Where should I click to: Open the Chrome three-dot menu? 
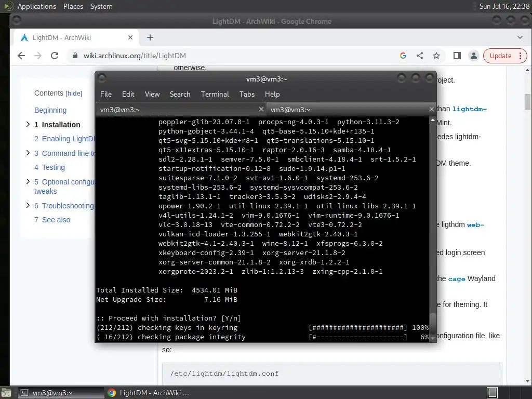pyautogui.click(x=520, y=56)
